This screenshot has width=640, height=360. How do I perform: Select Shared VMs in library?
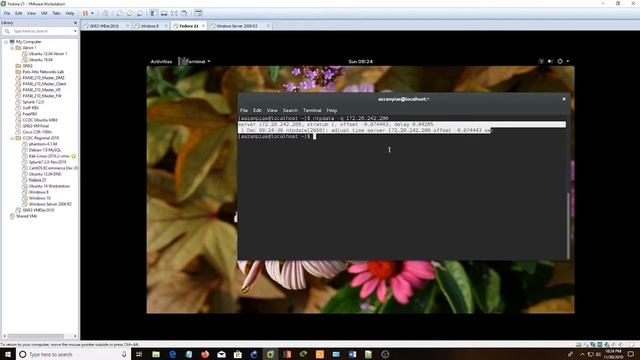[x=26, y=216]
